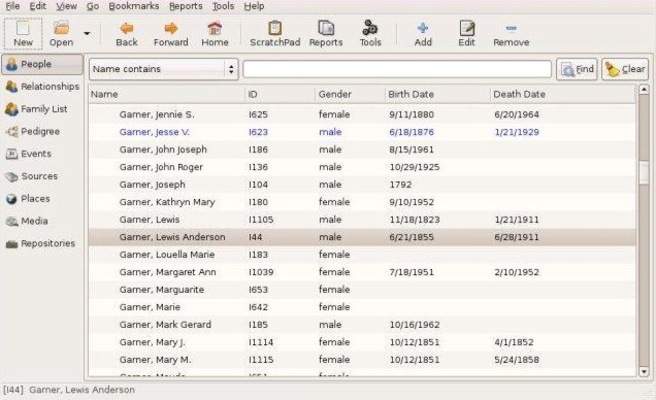Expand the Open recent dropdown arrow
656x400 pixels.
tap(87, 33)
